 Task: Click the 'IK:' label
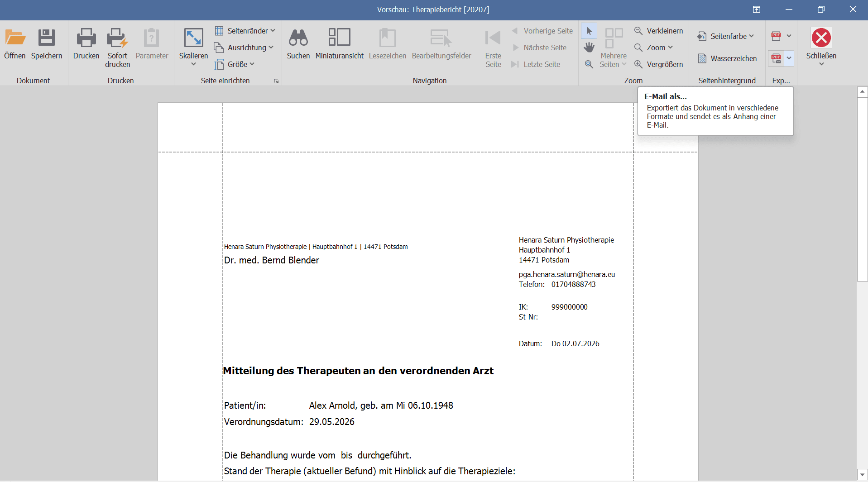[523, 307]
